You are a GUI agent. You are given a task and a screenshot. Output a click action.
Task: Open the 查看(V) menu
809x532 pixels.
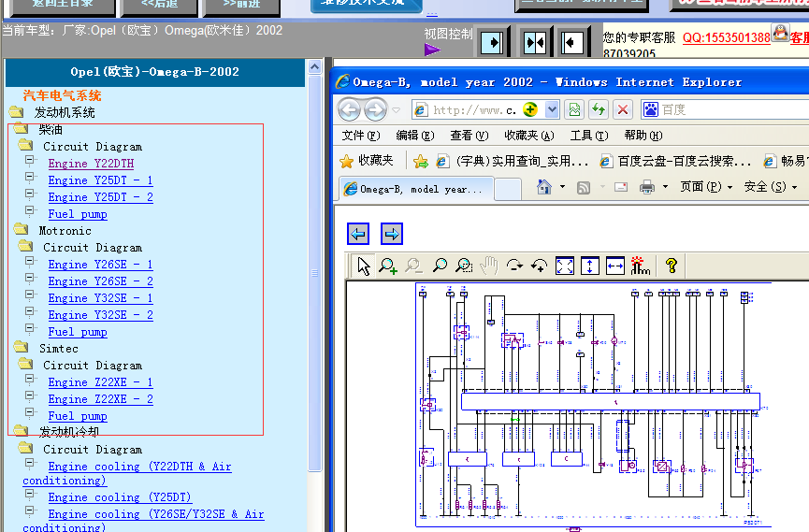coord(469,136)
